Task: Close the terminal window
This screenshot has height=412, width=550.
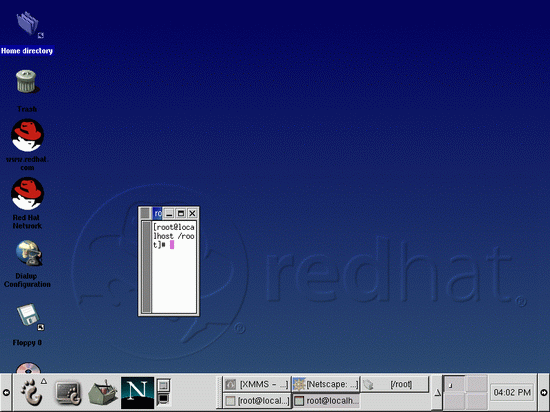Action: [x=192, y=213]
